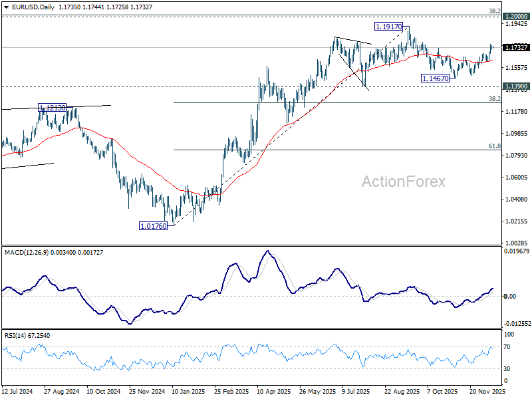Click the chart menu arrow beside EURUSD,Daily

click(x=7, y=7)
